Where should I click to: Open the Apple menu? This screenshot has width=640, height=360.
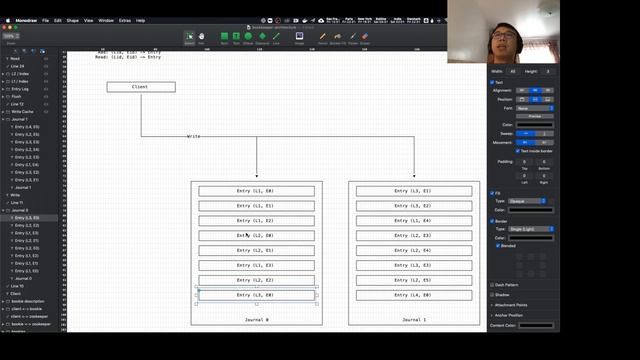(7, 20)
